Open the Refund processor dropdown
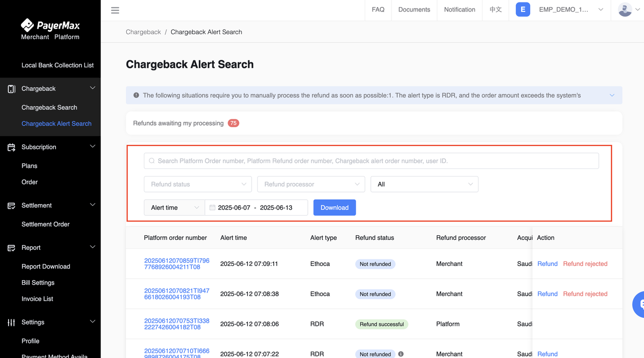 tap(311, 184)
